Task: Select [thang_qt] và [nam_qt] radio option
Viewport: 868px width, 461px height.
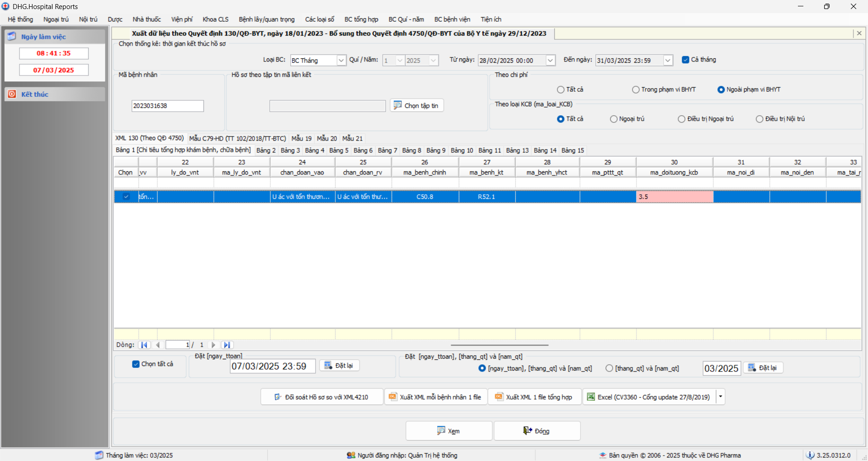Action: (x=609, y=368)
